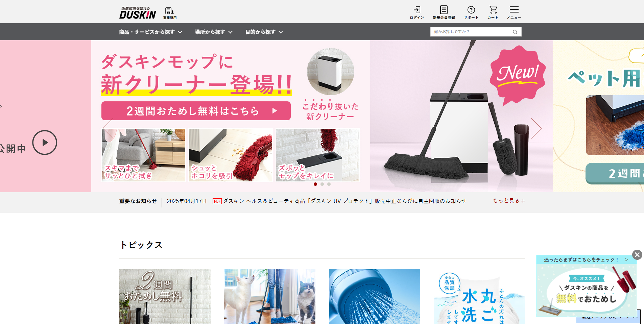Click the 重要なお知らせ heading
This screenshot has width=644, height=324.
click(138, 201)
